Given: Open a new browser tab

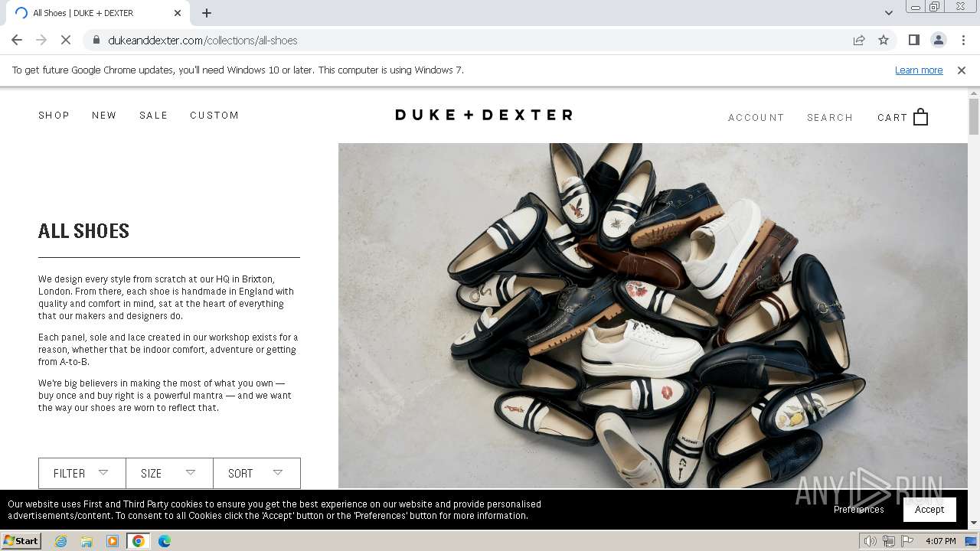Looking at the screenshot, I should pos(207,13).
